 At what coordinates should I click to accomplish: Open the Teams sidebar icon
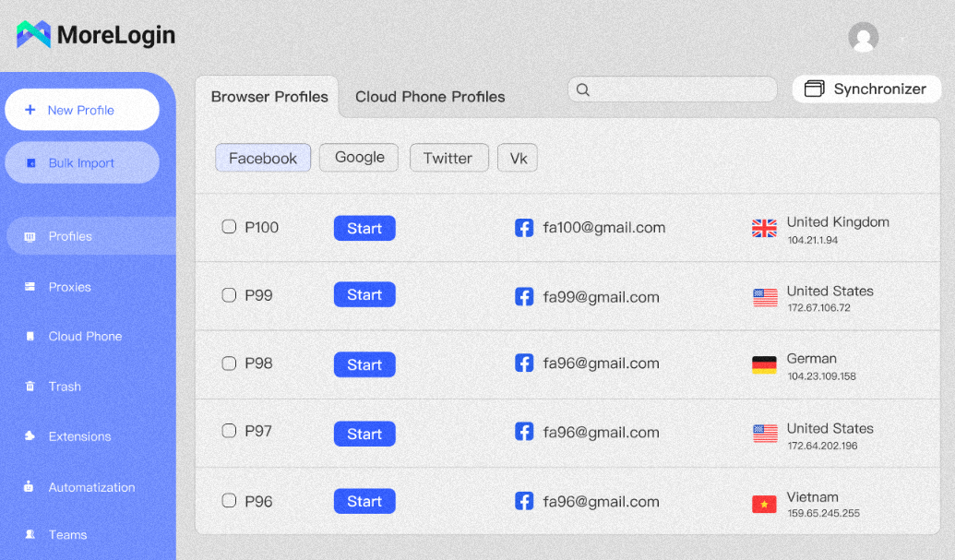pos(30,535)
